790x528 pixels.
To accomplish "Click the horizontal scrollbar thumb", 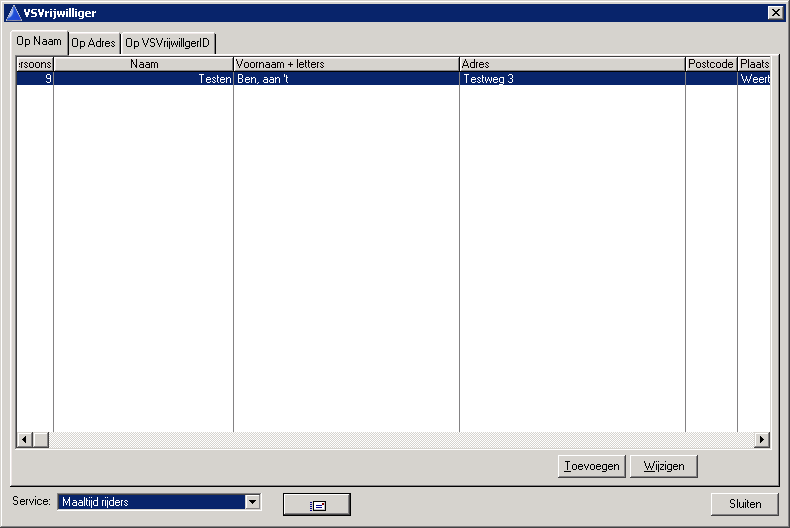I will point(41,440).
